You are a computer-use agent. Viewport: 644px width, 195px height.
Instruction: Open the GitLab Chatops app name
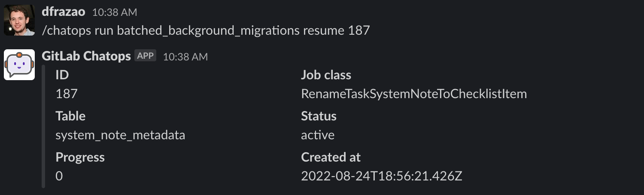coord(86,56)
